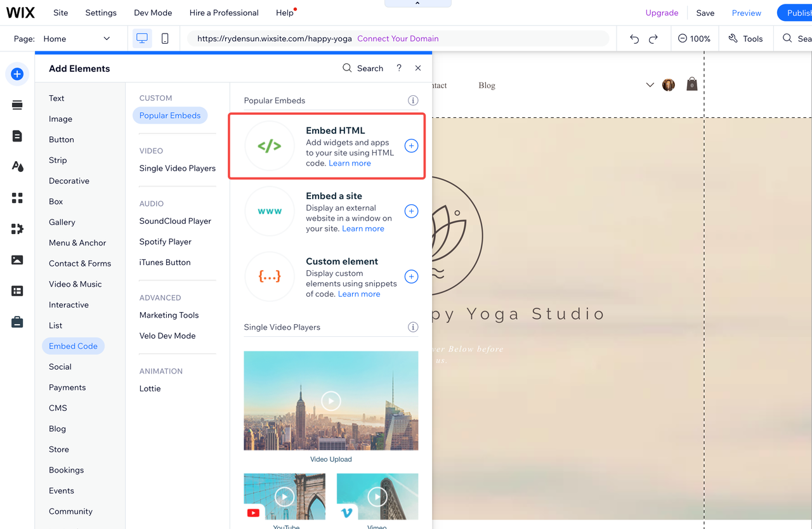Click the Vimeo video player thumbnail
Viewport: 812px width, 529px height.
tap(377, 497)
